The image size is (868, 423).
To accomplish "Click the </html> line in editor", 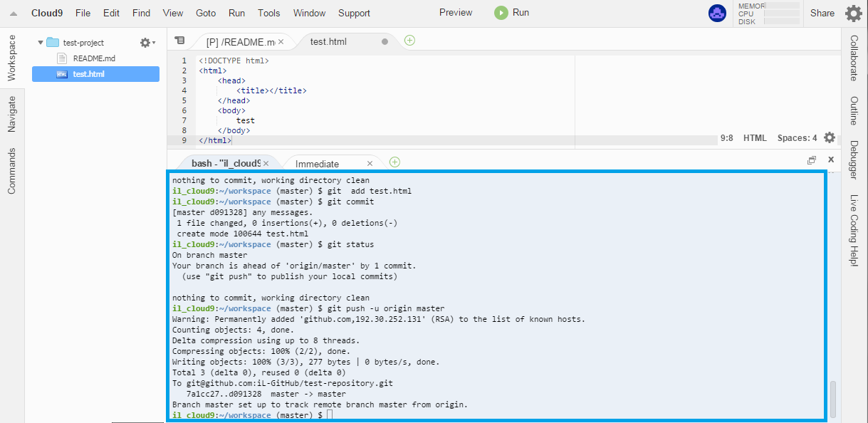I will [x=215, y=140].
